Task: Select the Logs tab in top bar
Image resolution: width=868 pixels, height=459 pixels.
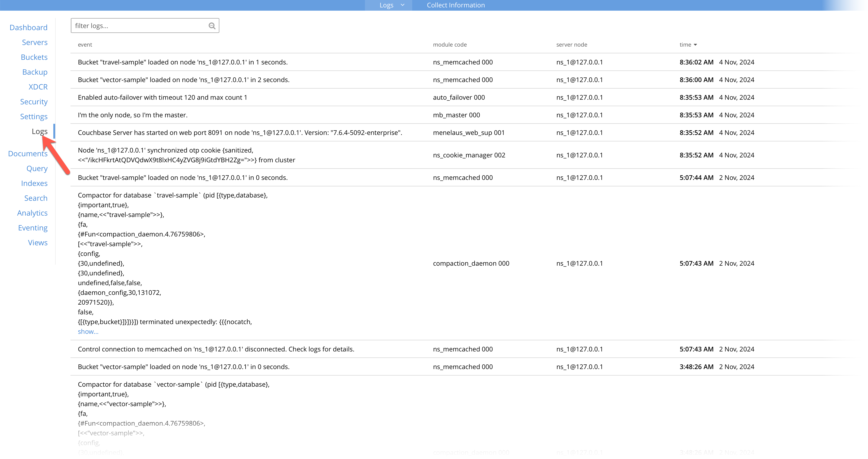Action: (386, 5)
